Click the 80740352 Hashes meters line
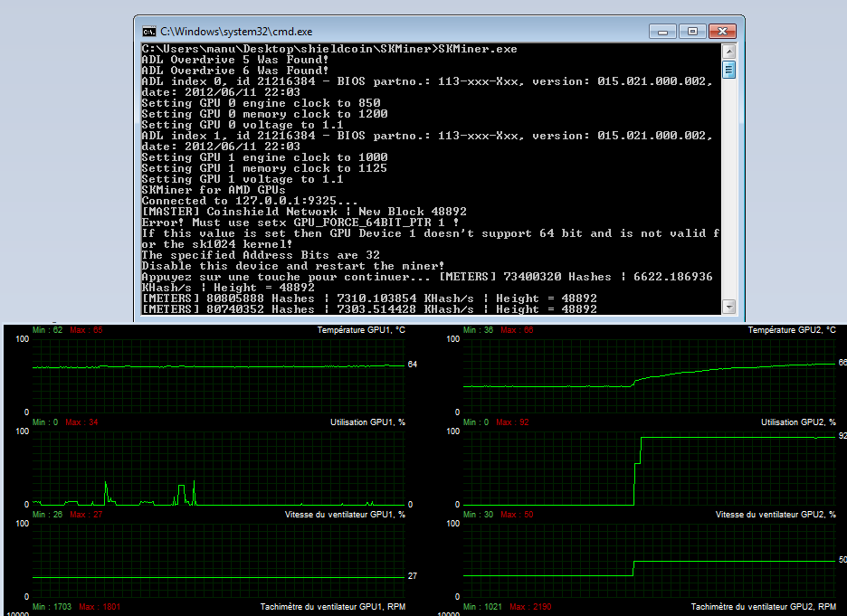 pyautogui.click(x=369, y=309)
